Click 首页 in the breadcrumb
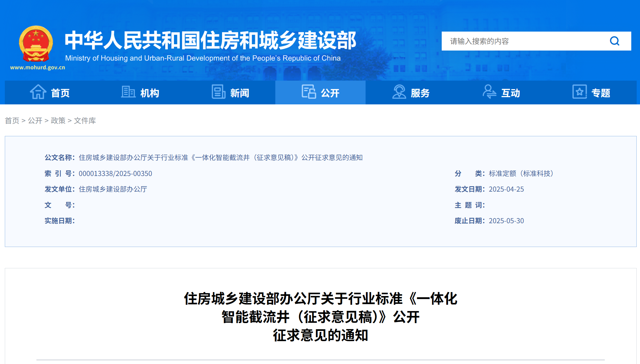This screenshot has width=640, height=364. pos(12,121)
